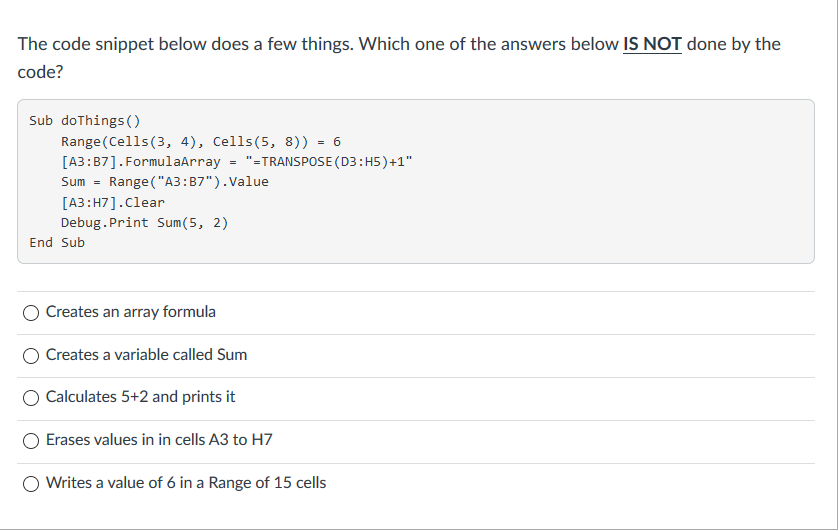Image resolution: width=839 pixels, height=531 pixels.
Task: Click the '[A3:H7].Clear' code line
Action: (x=113, y=202)
